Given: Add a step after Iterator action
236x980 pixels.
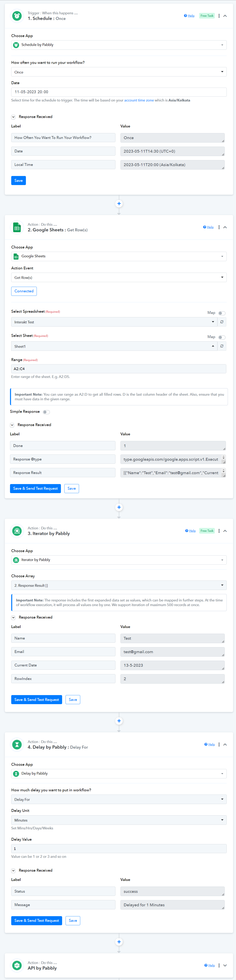Looking at the screenshot, I should [119, 721].
